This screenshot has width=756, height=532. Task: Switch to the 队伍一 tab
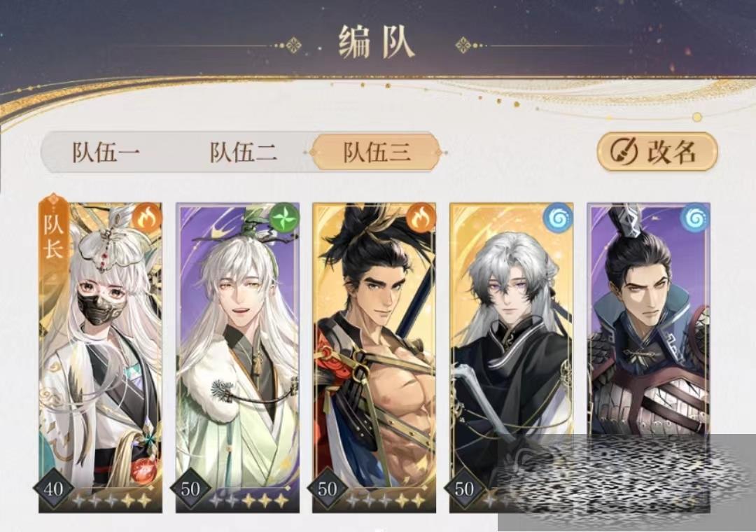point(106,153)
